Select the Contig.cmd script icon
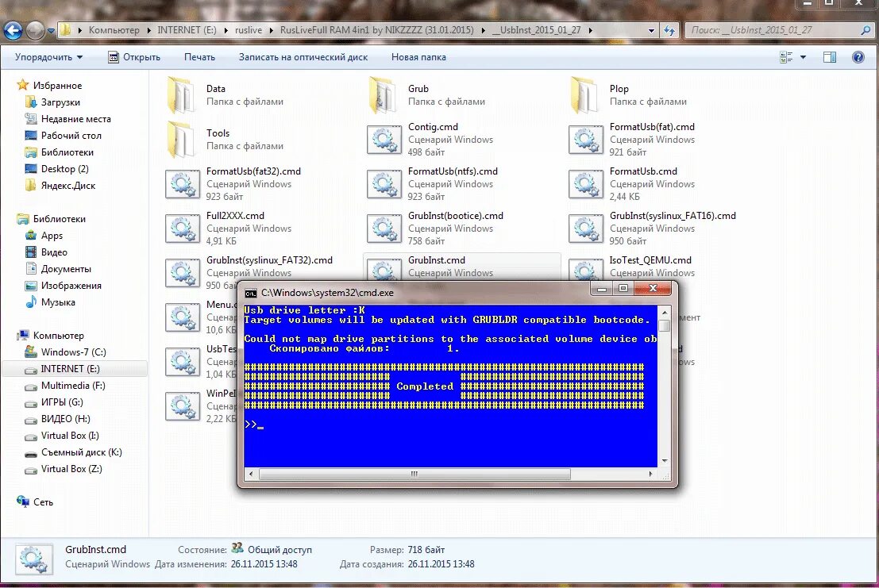This screenshot has height=588, width=879. point(384,140)
